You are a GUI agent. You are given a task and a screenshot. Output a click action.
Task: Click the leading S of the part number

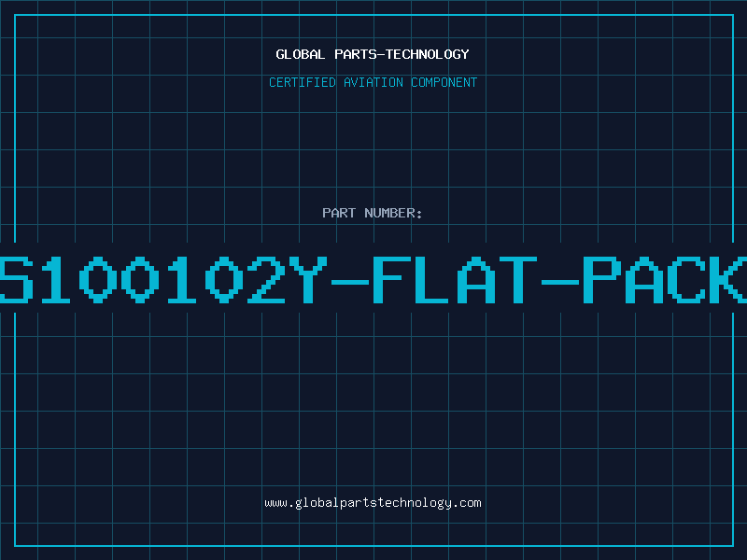point(16,279)
